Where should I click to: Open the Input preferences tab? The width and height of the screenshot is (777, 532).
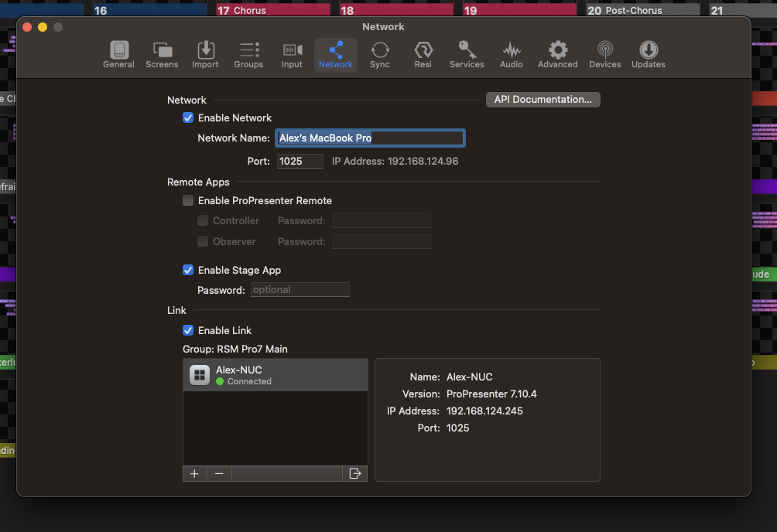292,55
